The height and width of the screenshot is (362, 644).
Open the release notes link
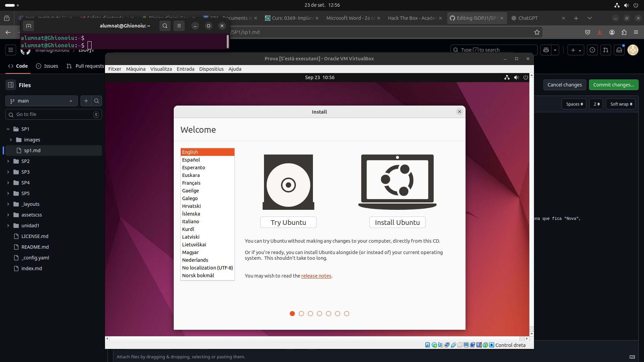pos(316,276)
